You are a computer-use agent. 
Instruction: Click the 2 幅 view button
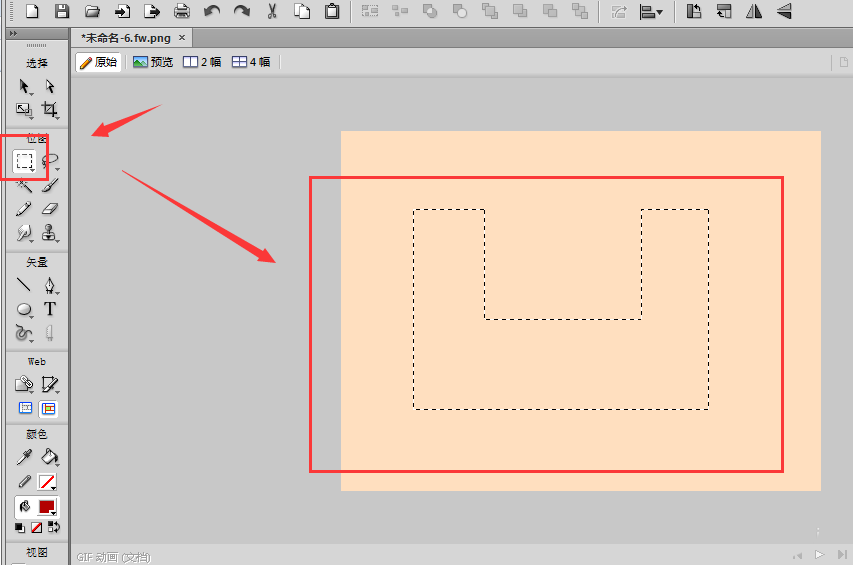(x=203, y=62)
